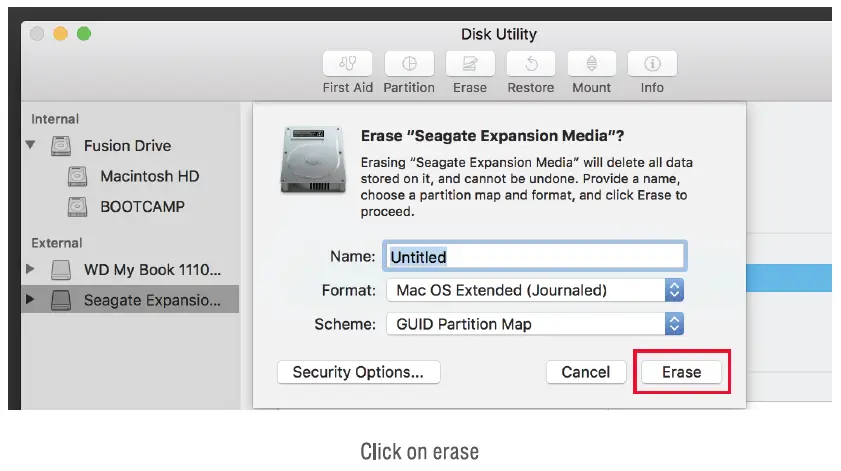Select Fusion Drive in the sidebar
This screenshot has width=841, height=471.
(127, 146)
